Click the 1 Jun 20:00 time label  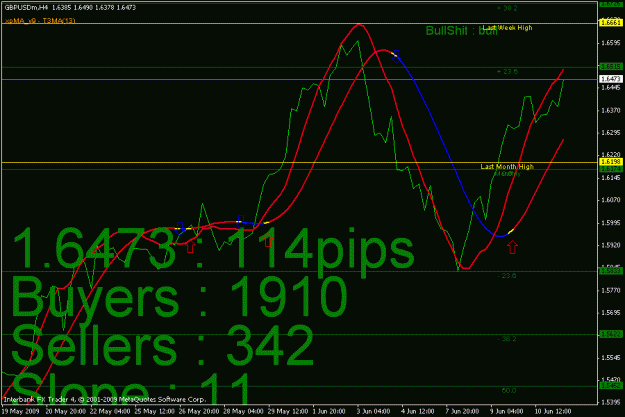coord(329,411)
